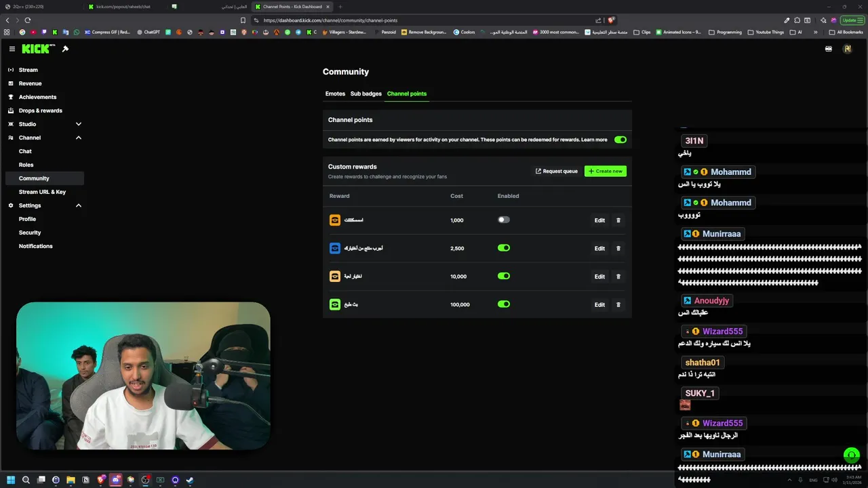Viewport: 868px width, 488px height.
Task: Delete the 100,000 cost reward
Action: pyautogui.click(x=618, y=304)
